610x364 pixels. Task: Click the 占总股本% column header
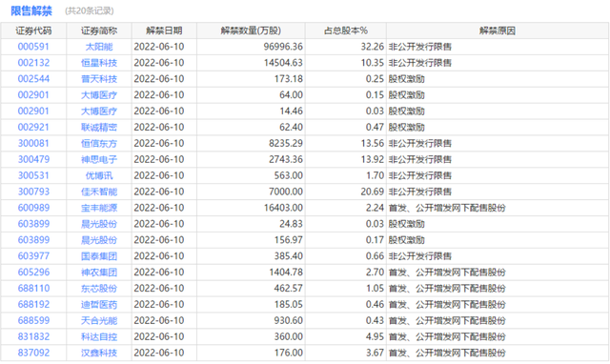pyautogui.click(x=345, y=30)
